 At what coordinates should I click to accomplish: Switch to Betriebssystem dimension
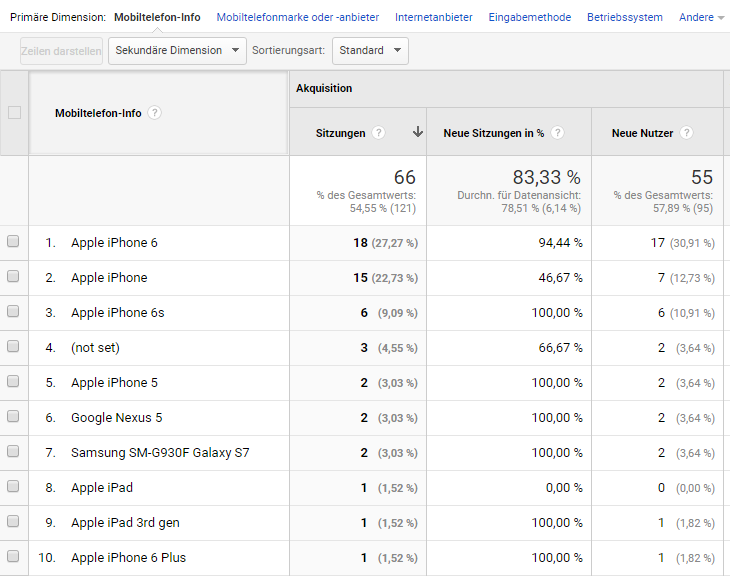(624, 18)
